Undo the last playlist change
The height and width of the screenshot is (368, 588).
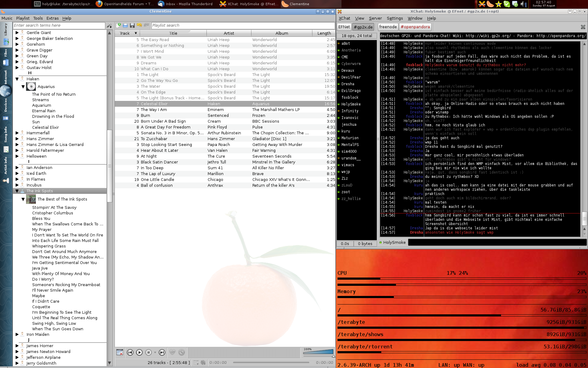tap(139, 25)
